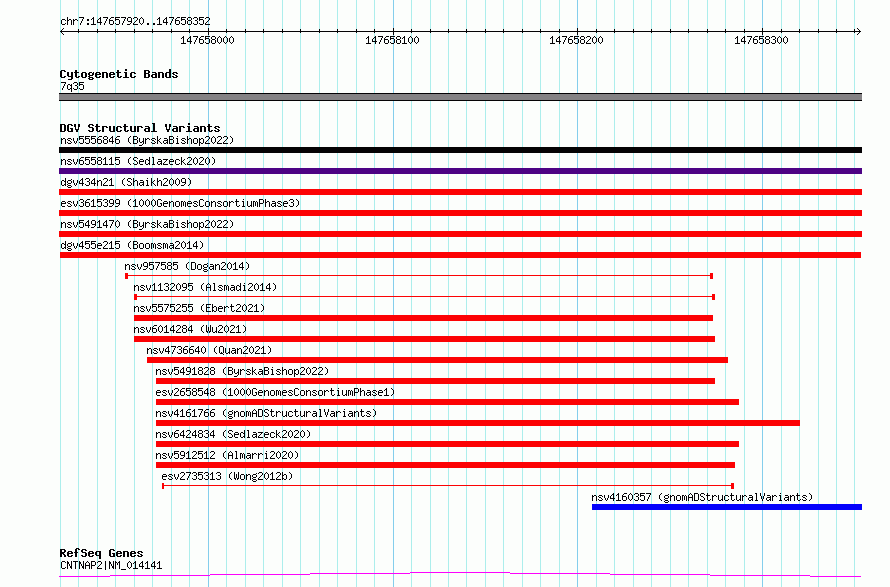890x587 pixels.
Task: Click the 147658200 ruler tick label
Action: (x=576, y=40)
